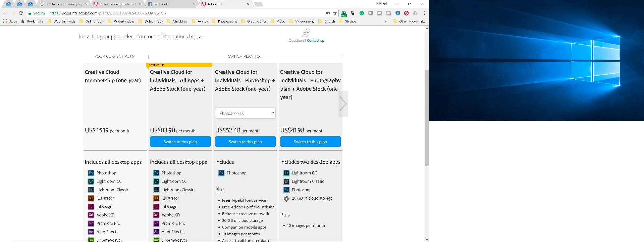
Task: Click 'Lightroom Classic' in Photography plan list
Action: click(308, 182)
